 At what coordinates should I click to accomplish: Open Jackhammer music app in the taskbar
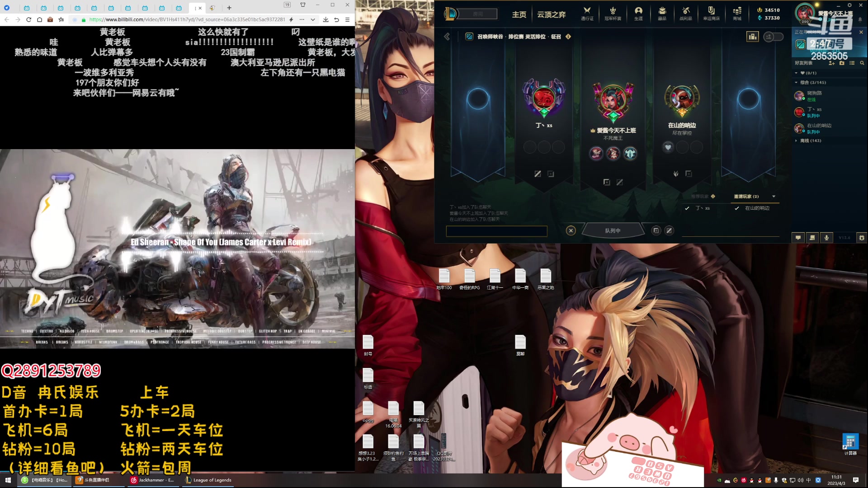click(x=153, y=480)
